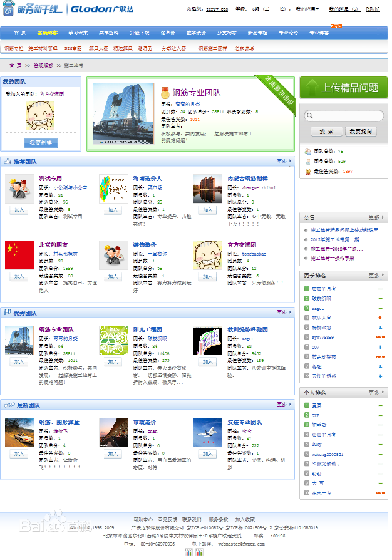The width and height of the screenshot is (392, 560).
Task: Click the building photo in the featured team banner
Action: (x=123, y=113)
